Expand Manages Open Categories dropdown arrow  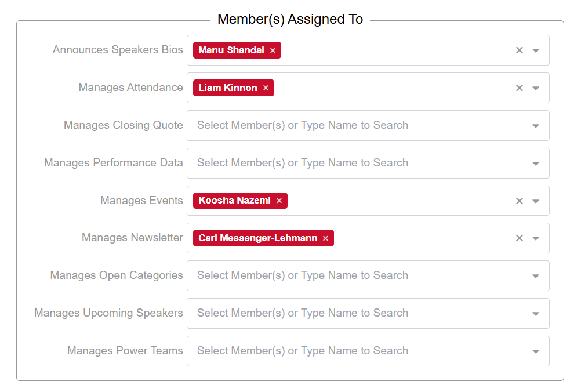(x=536, y=276)
